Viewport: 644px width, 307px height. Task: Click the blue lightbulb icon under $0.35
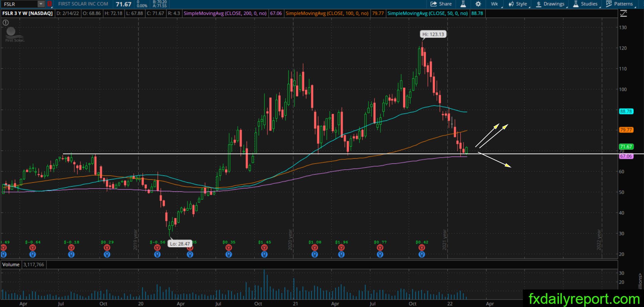229,254
